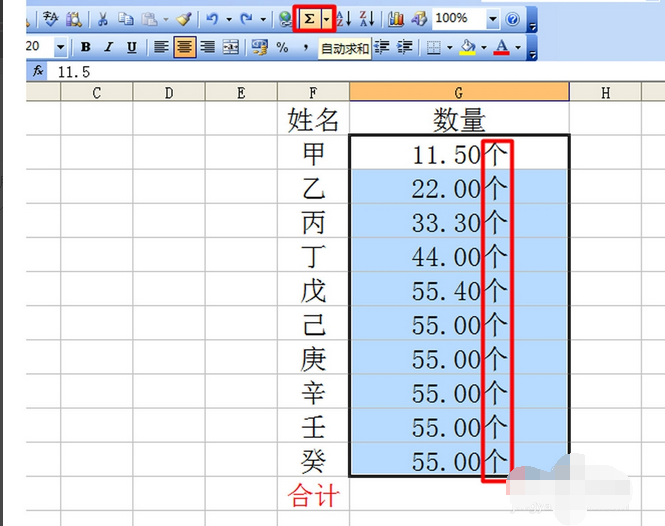Toggle the Drawing toolbar icon
The image size is (665, 526).
pyautogui.click(x=419, y=19)
